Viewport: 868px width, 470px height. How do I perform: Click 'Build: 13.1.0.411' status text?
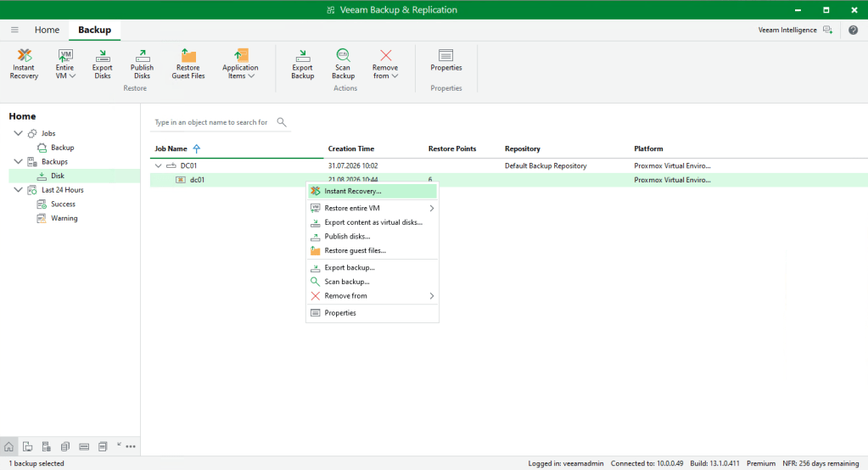pos(714,463)
